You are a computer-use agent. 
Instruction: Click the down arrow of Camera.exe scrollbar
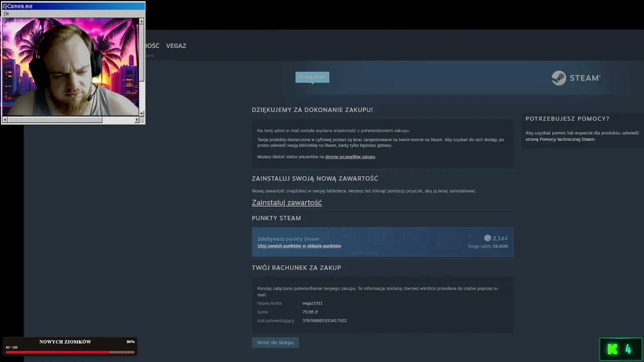pyautogui.click(x=141, y=113)
